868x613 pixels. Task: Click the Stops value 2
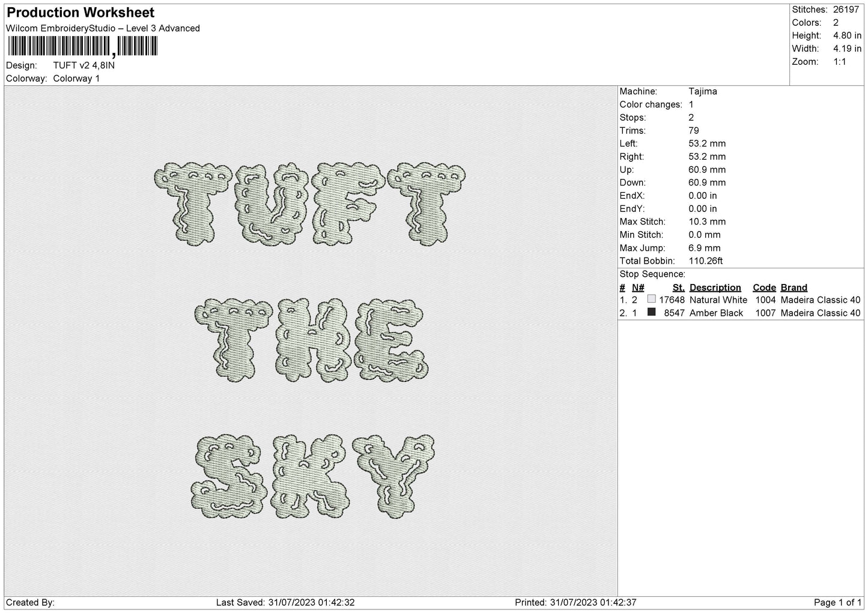pos(691,118)
